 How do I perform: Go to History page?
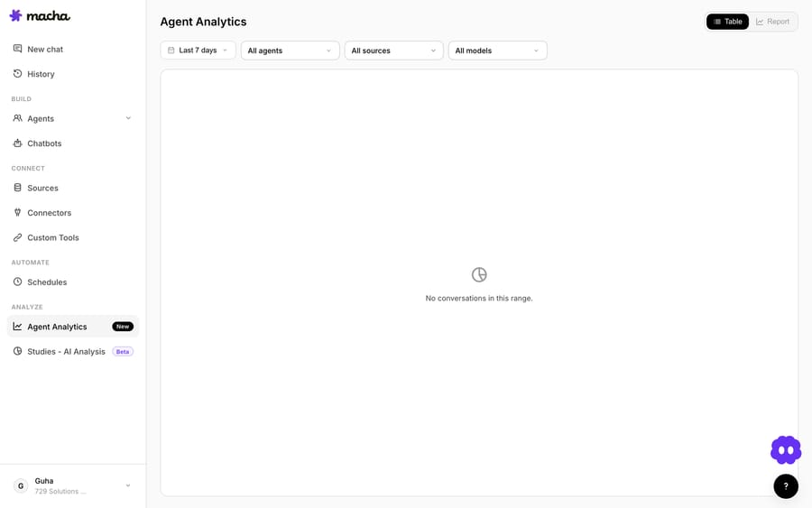pyautogui.click(x=72, y=74)
